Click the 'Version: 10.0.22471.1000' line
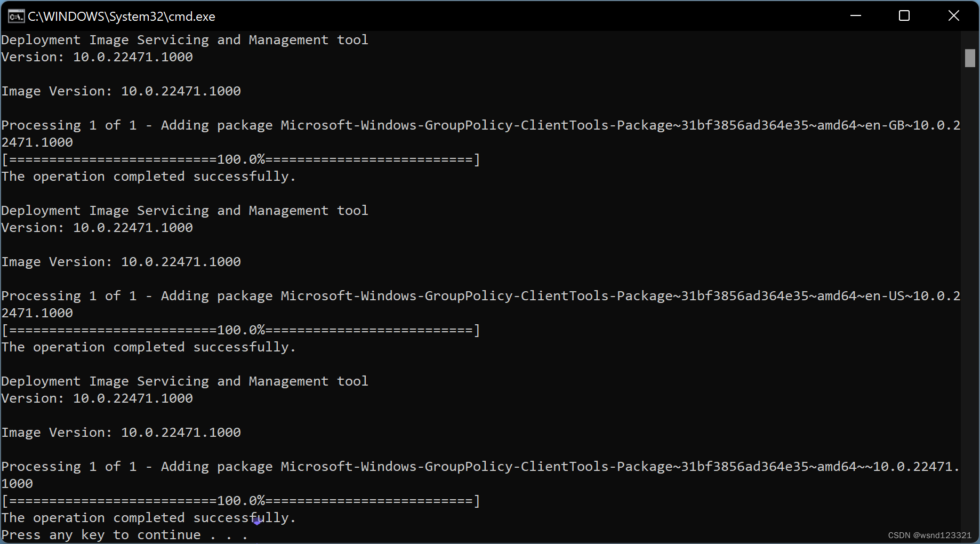 (98, 57)
